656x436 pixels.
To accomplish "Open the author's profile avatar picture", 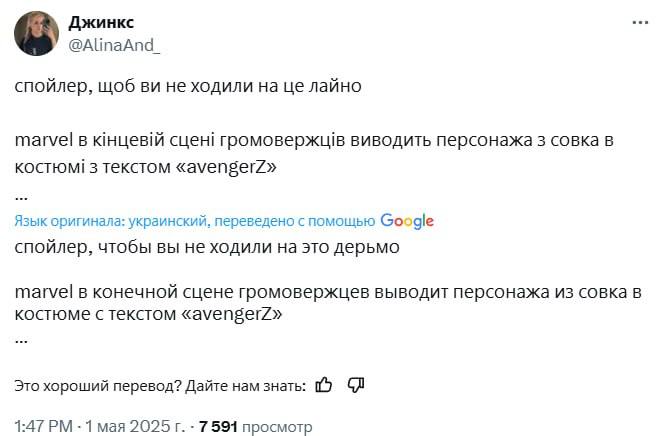I will point(36,34).
